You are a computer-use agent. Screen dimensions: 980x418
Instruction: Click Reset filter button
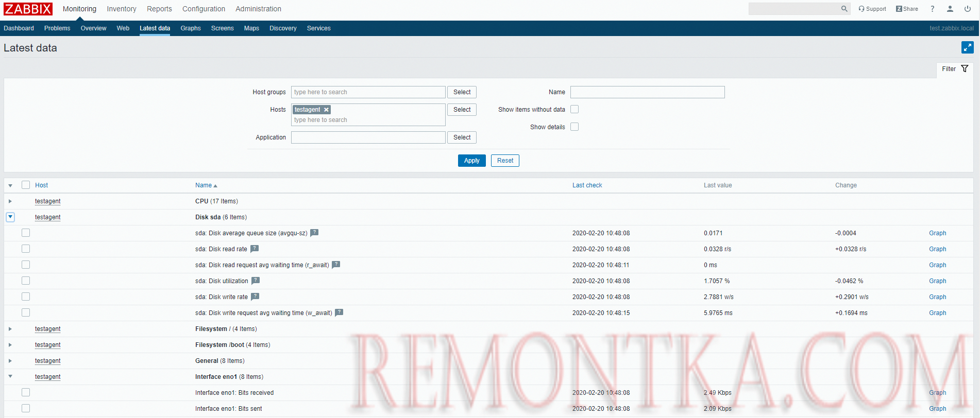click(505, 161)
